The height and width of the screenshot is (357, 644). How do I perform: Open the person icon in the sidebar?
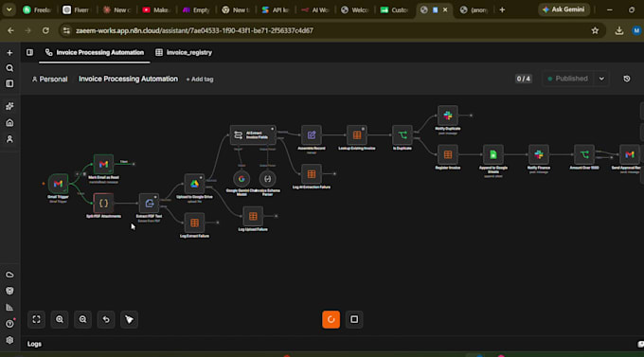click(9, 139)
